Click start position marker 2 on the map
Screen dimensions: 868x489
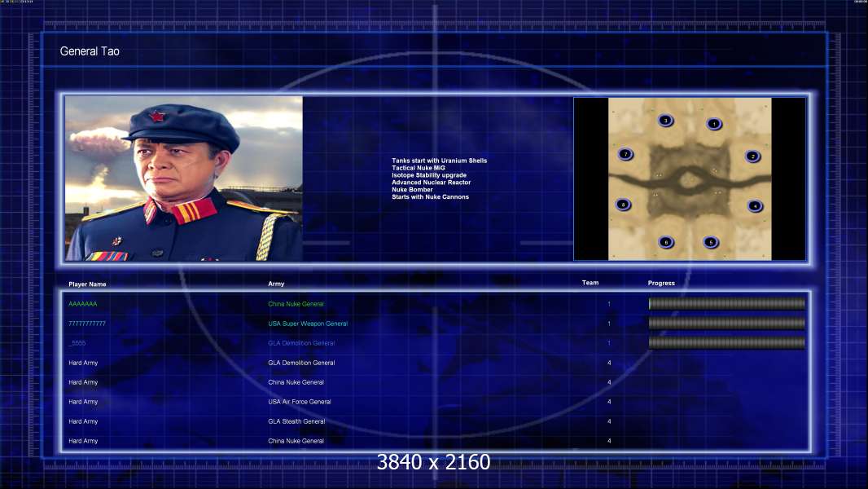752,156
